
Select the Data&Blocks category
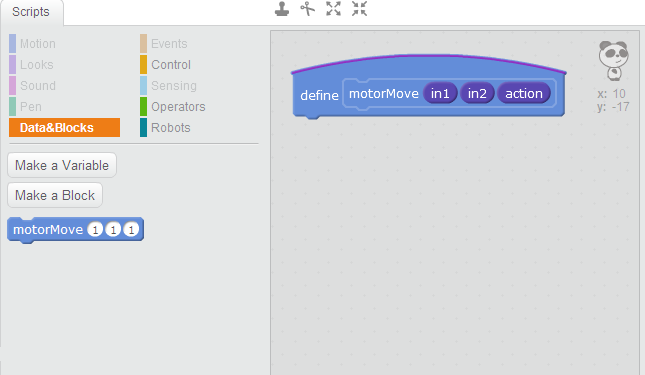coord(65,127)
